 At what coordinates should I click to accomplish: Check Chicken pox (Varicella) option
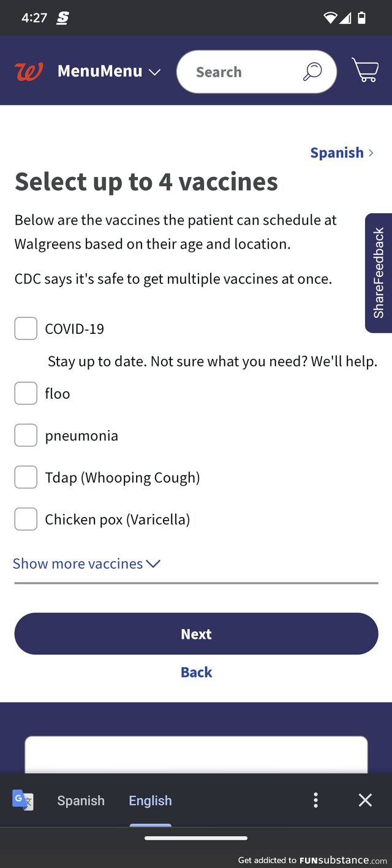26,519
